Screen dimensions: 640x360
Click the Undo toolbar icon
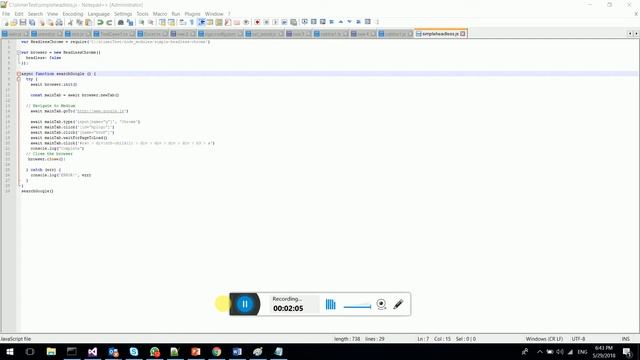coord(100,22)
